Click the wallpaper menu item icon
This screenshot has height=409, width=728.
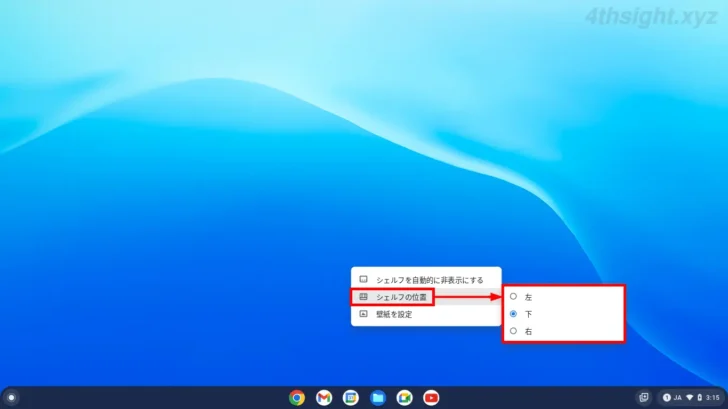pyautogui.click(x=364, y=314)
